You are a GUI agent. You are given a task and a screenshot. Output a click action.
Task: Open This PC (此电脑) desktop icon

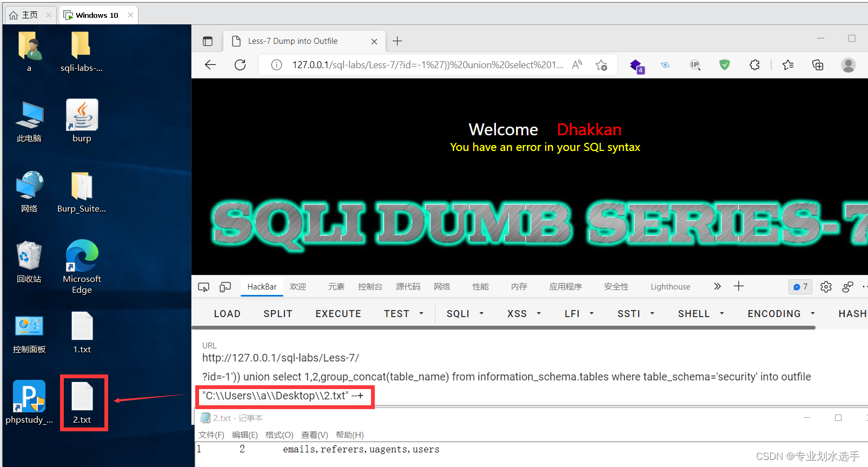(x=29, y=121)
